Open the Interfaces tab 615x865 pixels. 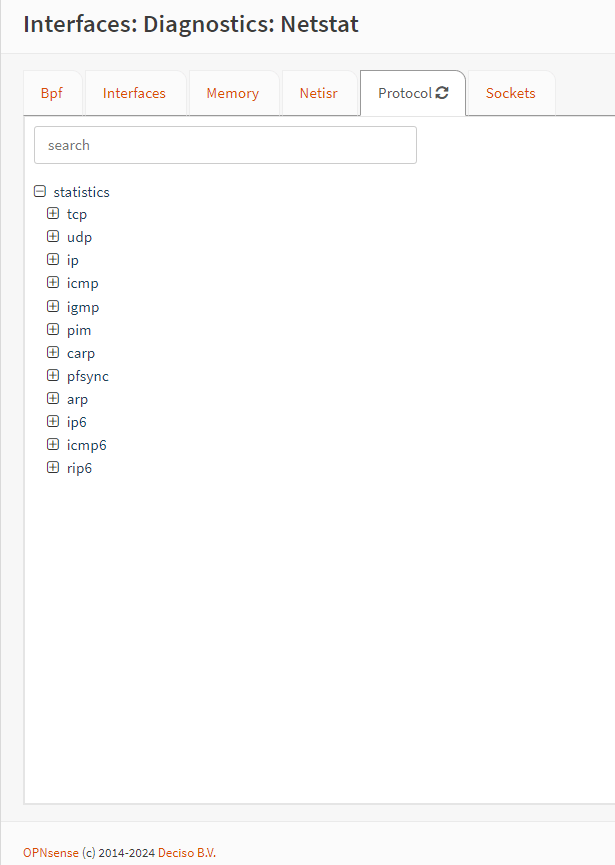pyautogui.click(x=134, y=93)
